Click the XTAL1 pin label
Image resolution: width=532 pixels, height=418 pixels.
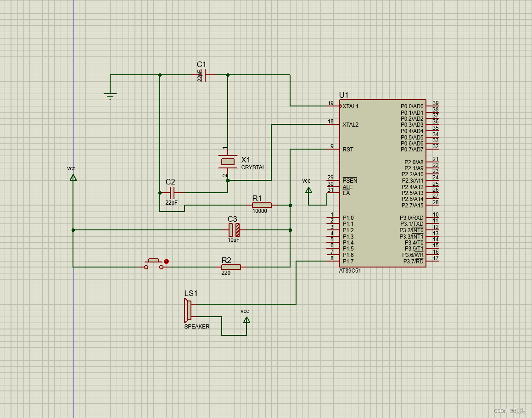[351, 106]
